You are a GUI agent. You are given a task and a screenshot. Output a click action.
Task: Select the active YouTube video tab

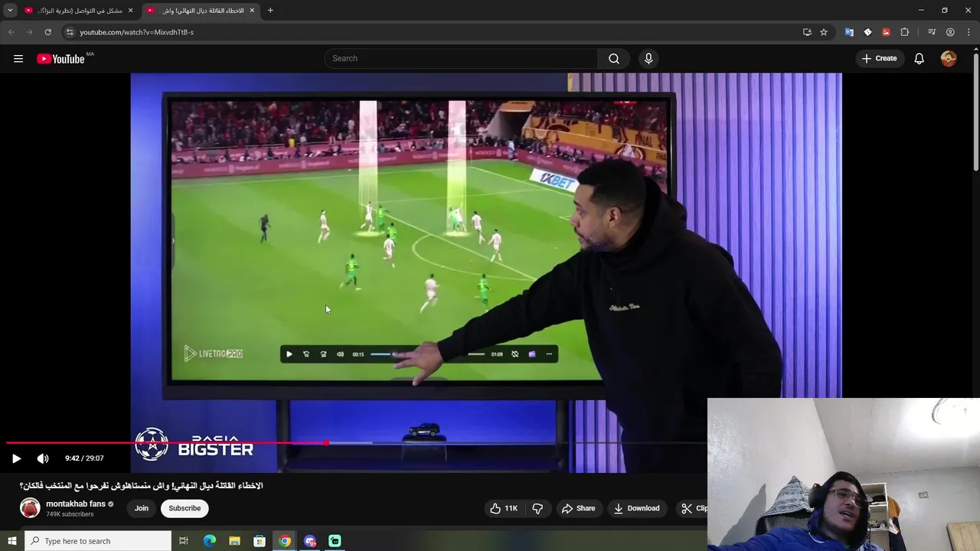199,11
